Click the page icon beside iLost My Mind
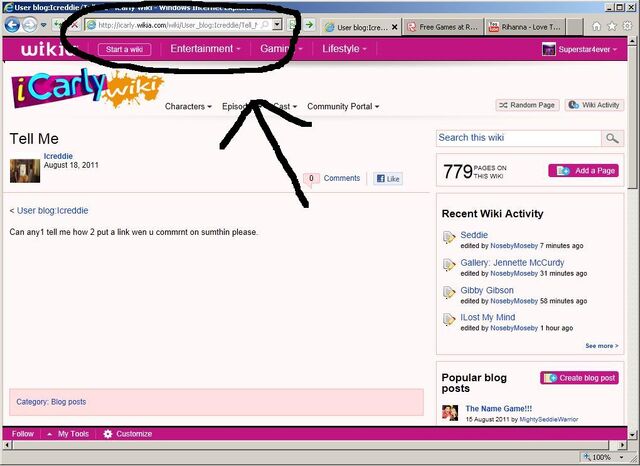 [449, 320]
